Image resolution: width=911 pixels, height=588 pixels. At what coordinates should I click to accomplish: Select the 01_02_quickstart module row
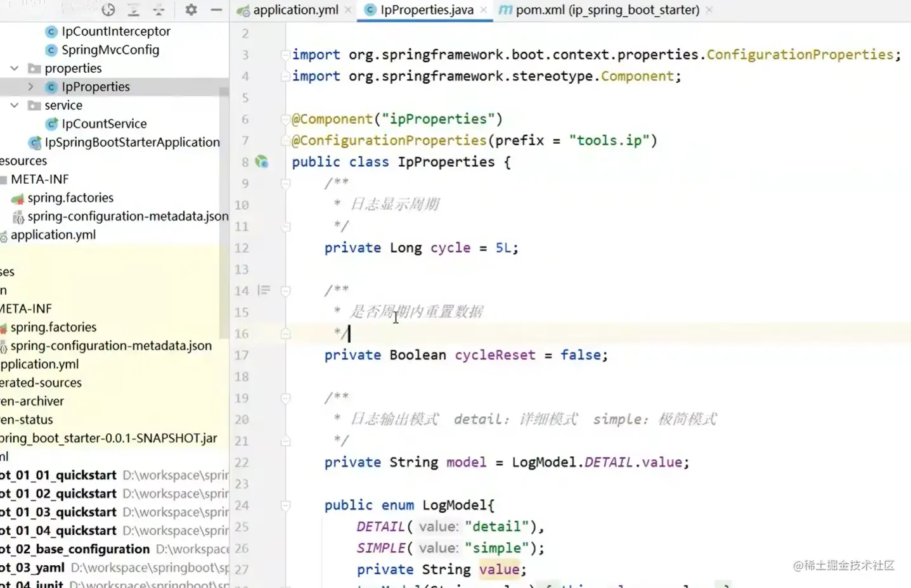(114, 494)
